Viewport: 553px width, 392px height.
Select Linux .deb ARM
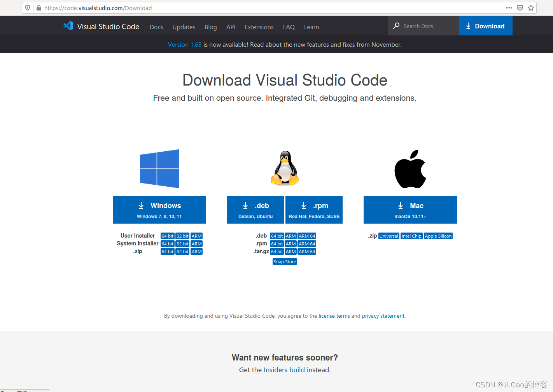291,236
